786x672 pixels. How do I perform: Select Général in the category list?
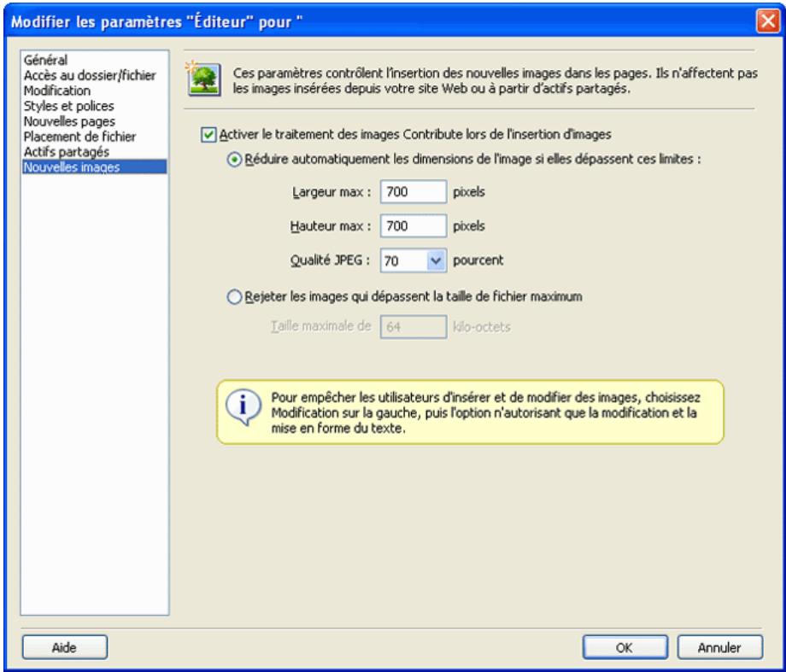tap(95, 60)
